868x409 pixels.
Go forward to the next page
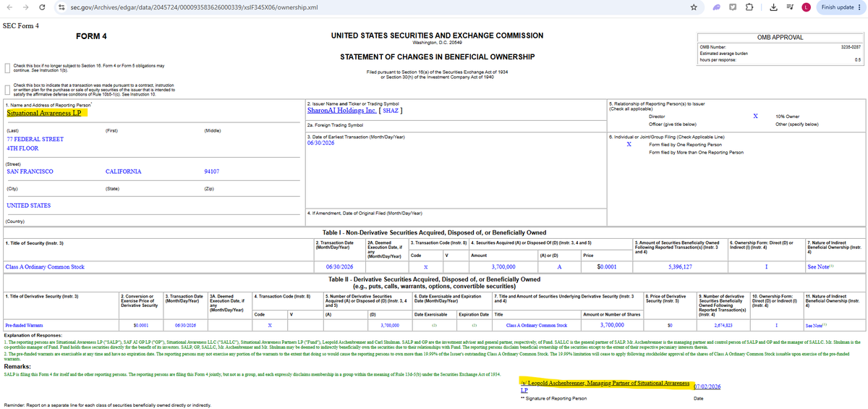click(x=25, y=7)
